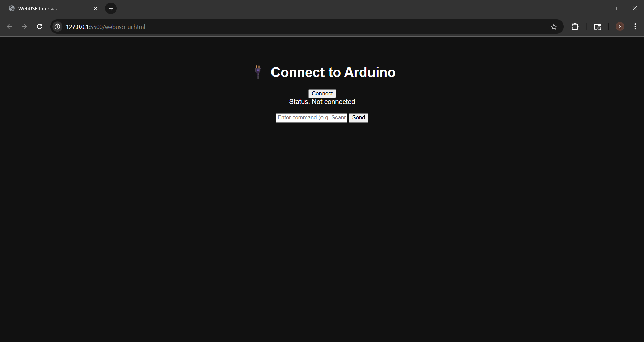
Task: Restore down the browser window
Action: pyautogui.click(x=615, y=8)
